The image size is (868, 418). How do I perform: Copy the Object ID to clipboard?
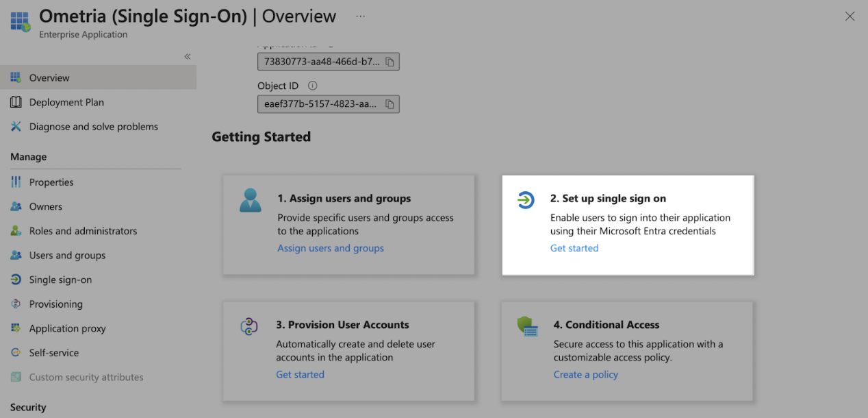click(x=390, y=104)
